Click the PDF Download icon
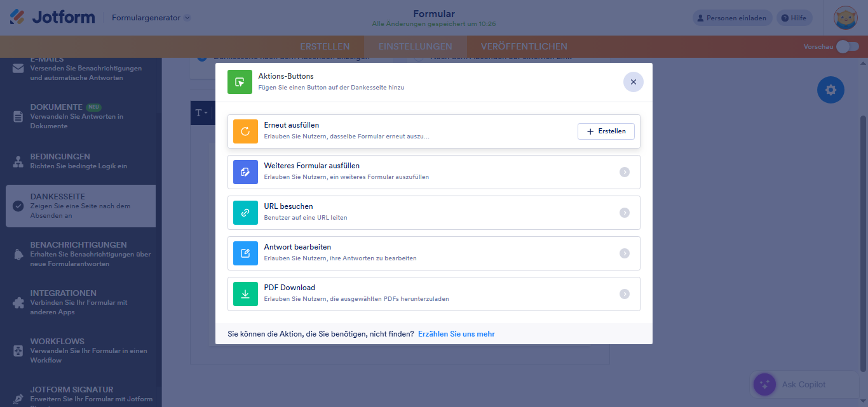Viewport: 868px width, 407px height. [245, 294]
